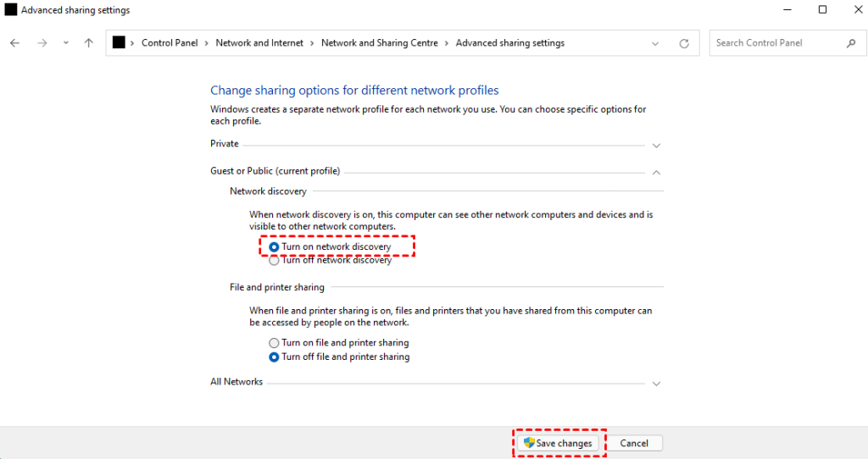Screen dimensions: 868x459
Task: Collapse the Guest or Public profile section
Action: [656, 173]
